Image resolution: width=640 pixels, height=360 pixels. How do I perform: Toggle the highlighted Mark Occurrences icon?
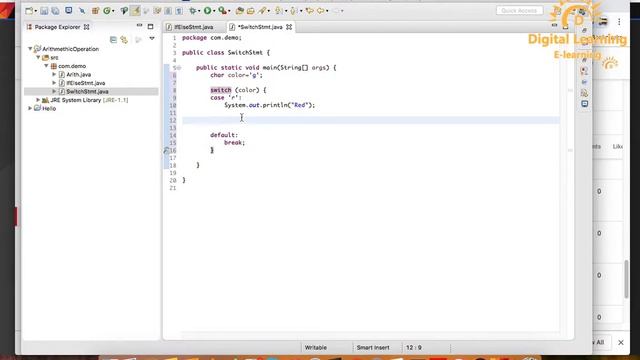136,11
